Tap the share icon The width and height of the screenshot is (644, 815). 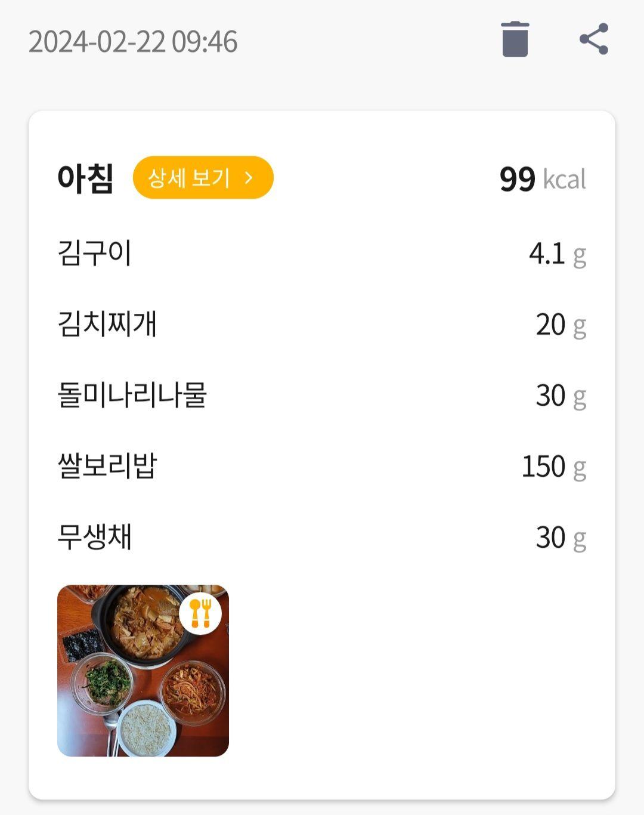[x=594, y=39]
